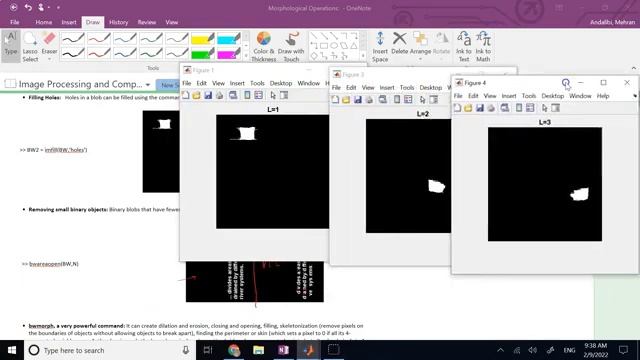640x360 pixels.
Task: Expand Figure 4 menu bar overflow arrow
Action: coord(635,96)
